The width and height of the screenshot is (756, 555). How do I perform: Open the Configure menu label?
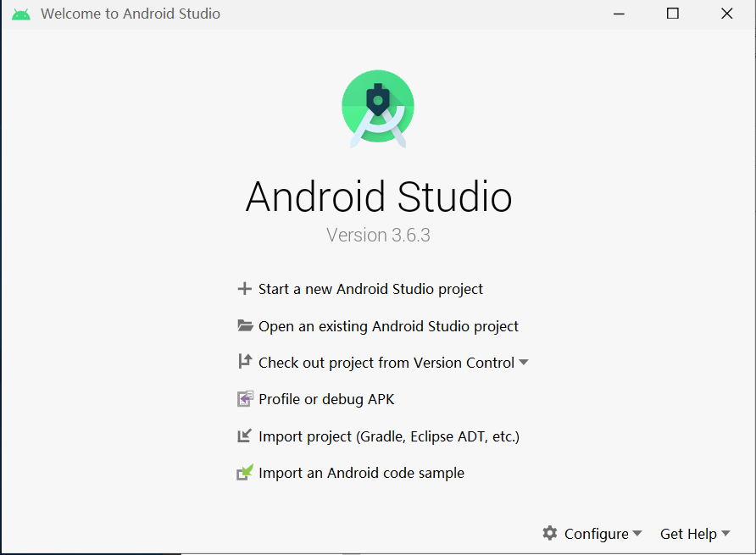[x=596, y=534]
